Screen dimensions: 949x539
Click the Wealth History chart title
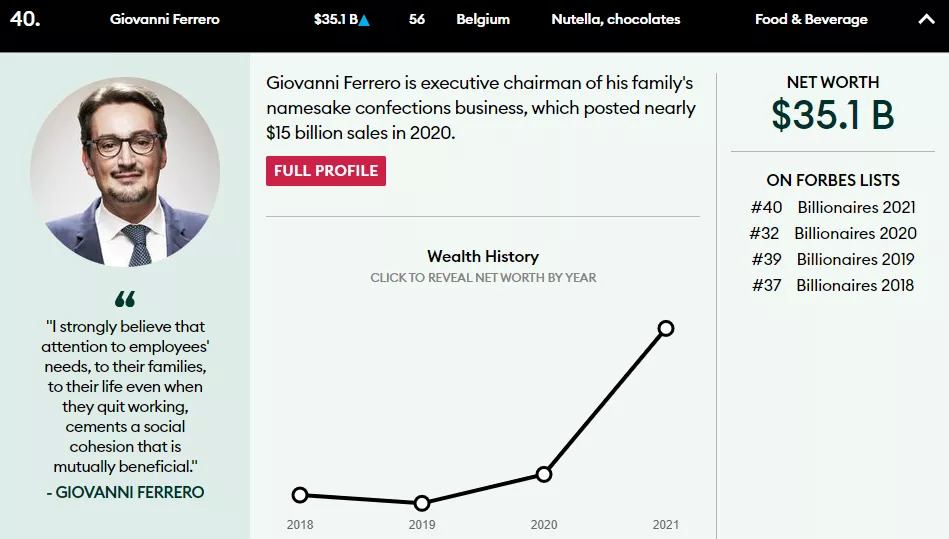483,257
